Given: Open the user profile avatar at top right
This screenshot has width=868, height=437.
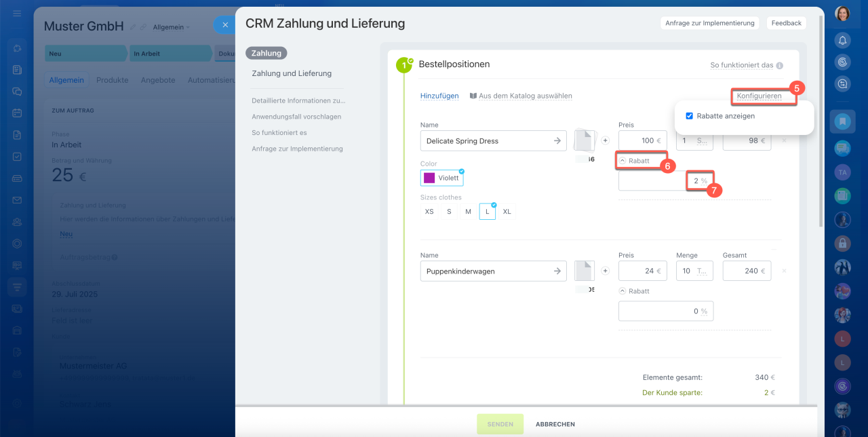Looking at the screenshot, I should tap(842, 14).
